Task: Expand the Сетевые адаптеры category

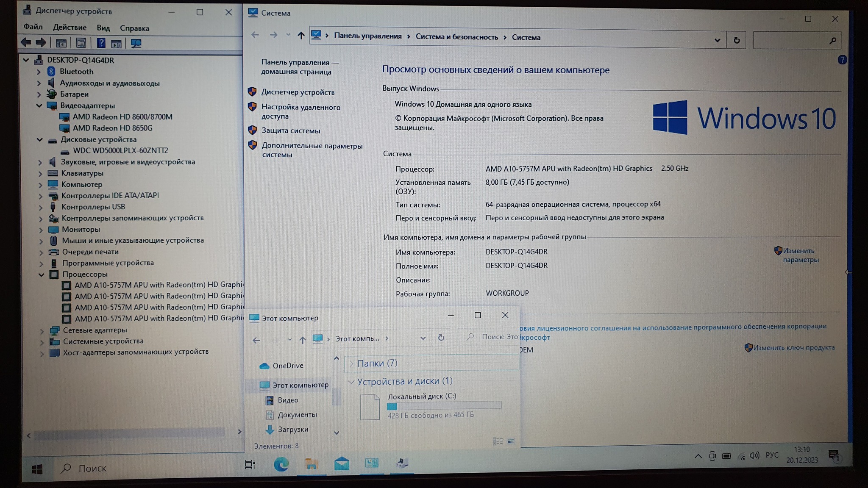Action: [x=42, y=330]
